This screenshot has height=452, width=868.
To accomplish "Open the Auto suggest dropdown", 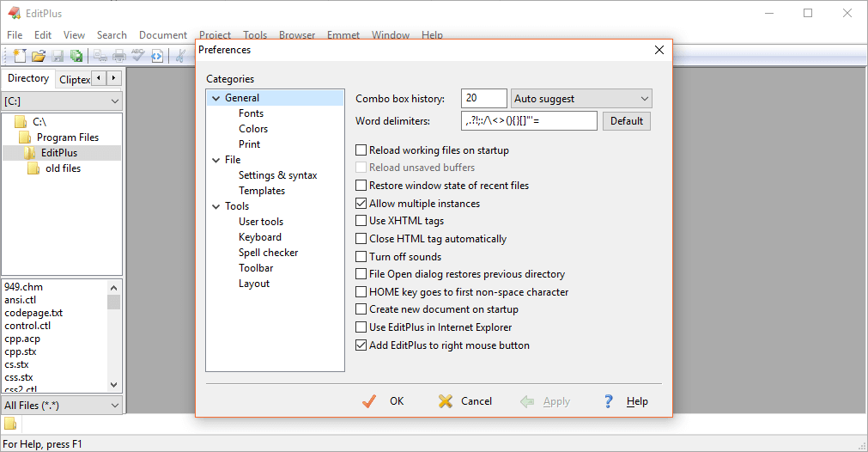I will pos(581,99).
